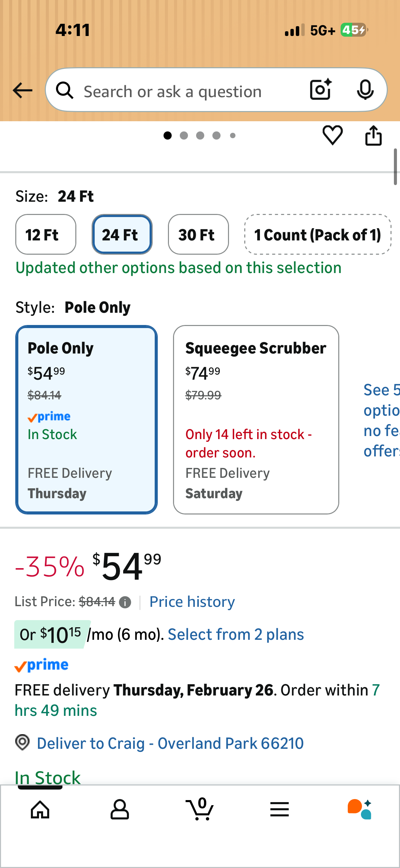The height and width of the screenshot is (868, 400).
Task: Open the hamburger menu tab
Action: (280, 809)
